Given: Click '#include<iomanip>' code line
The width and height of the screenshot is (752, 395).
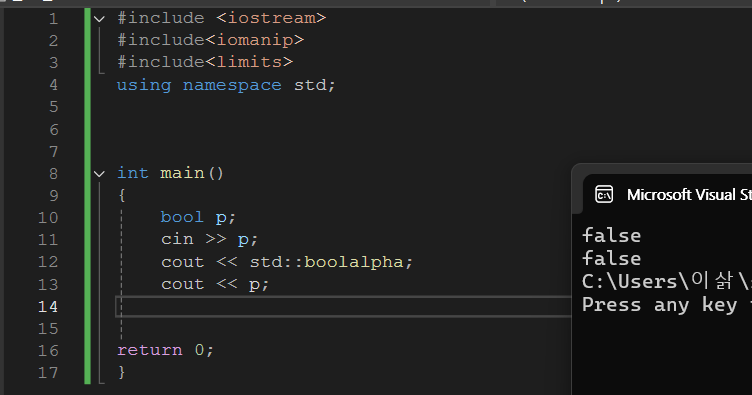Looking at the screenshot, I should [x=211, y=40].
